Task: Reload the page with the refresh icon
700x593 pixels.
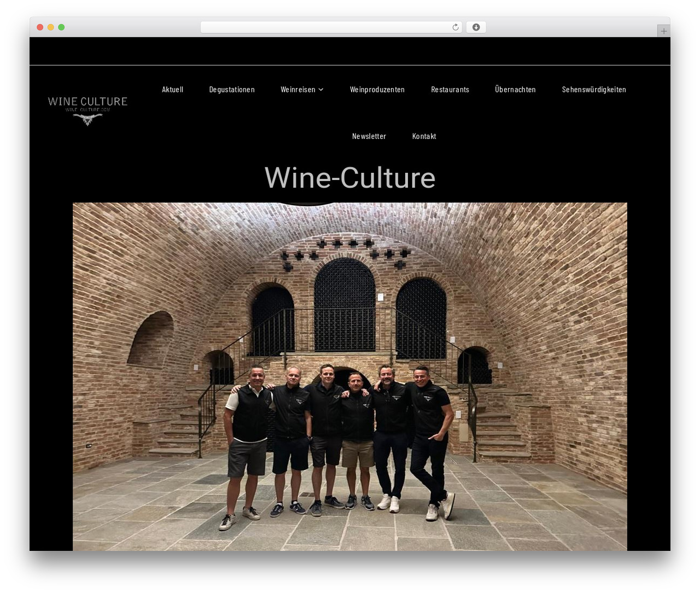Action: [x=456, y=27]
